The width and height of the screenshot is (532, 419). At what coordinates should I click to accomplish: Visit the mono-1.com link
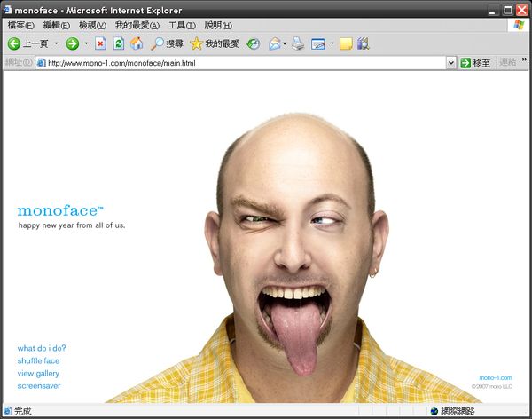pos(496,378)
